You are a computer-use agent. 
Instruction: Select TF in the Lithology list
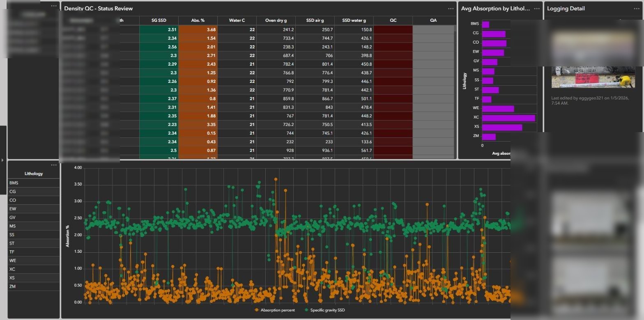point(34,252)
